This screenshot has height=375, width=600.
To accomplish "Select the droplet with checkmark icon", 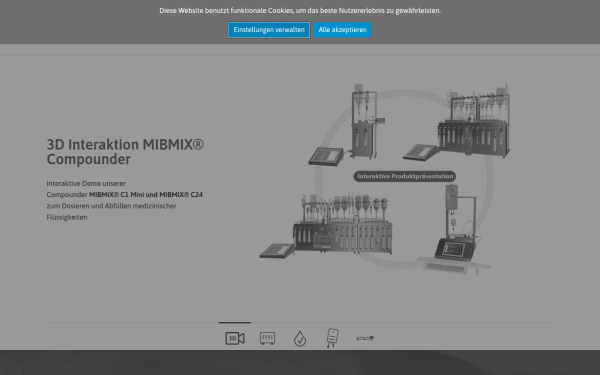I will point(300,339).
